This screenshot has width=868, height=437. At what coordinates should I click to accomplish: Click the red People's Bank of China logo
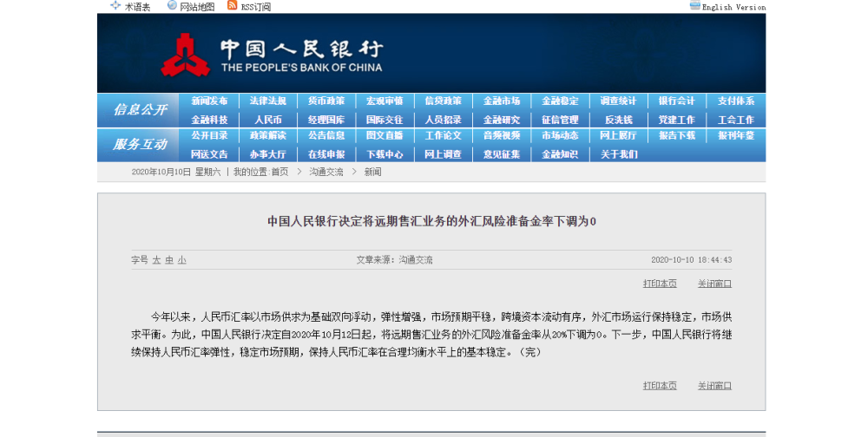pyautogui.click(x=185, y=55)
